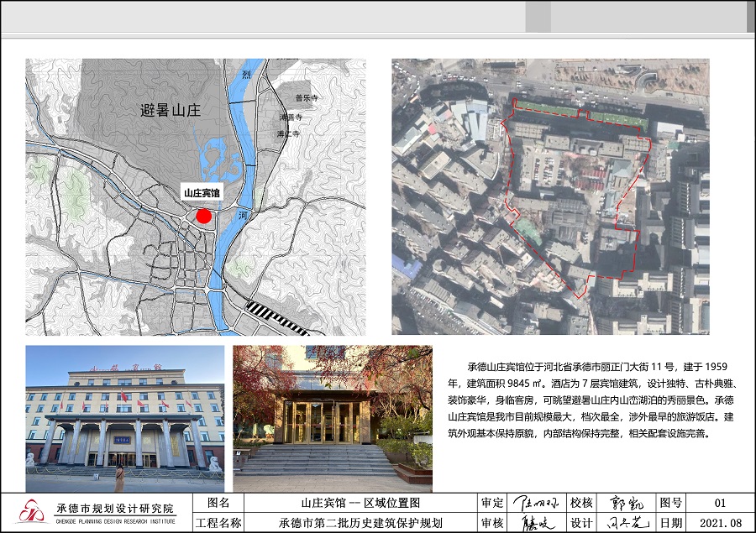Image resolution: width=756 pixels, height=533 pixels.
Task: Open the hotel front facade photo
Action: (124, 418)
